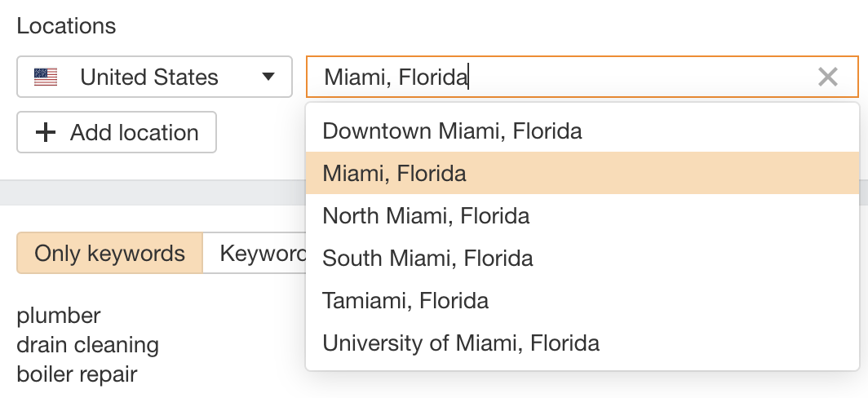
Task: Select University of Miami, Florida option
Action: (582, 343)
